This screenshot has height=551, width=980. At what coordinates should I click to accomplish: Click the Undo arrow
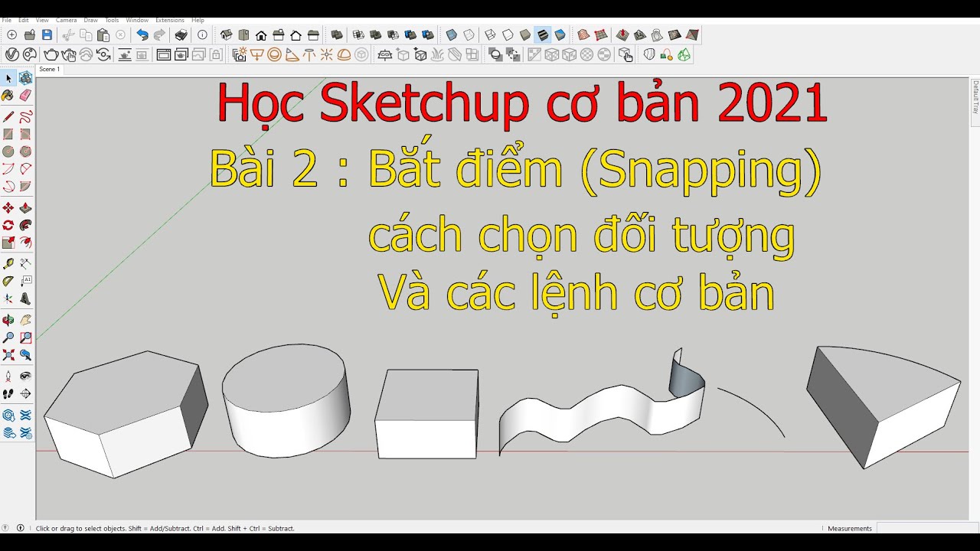click(142, 35)
